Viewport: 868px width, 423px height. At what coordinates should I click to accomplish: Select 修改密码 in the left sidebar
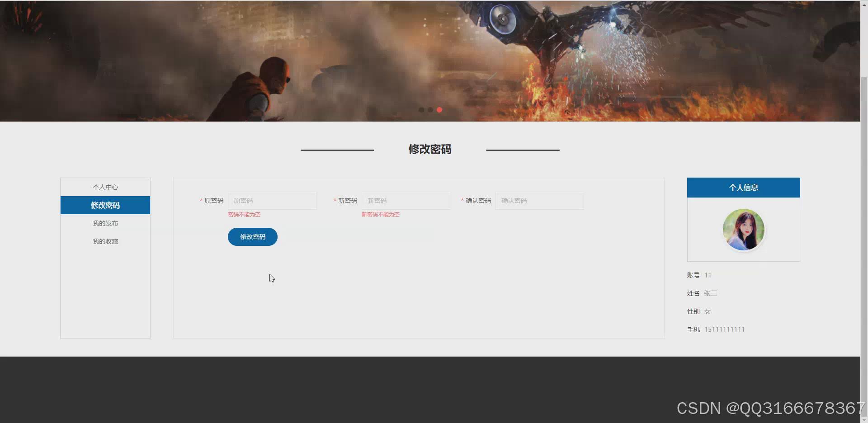coord(105,205)
